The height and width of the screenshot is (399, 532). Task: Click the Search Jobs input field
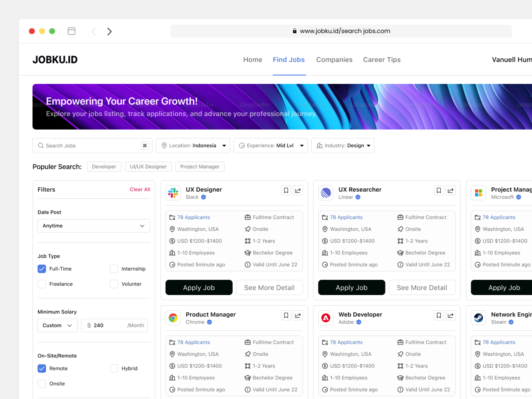(89, 146)
